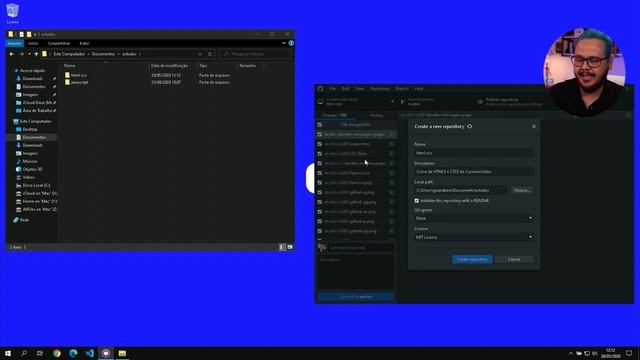Switch Explorer to large icons view
This screenshot has height=360, width=640.
point(290,247)
